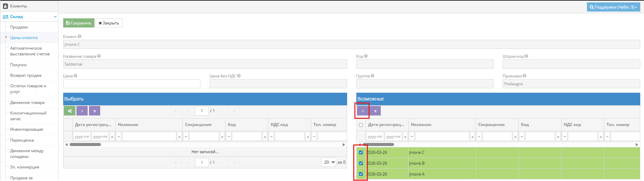Click help icon next to Клиент label
This screenshot has height=181, width=644.
click(x=79, y=36)
